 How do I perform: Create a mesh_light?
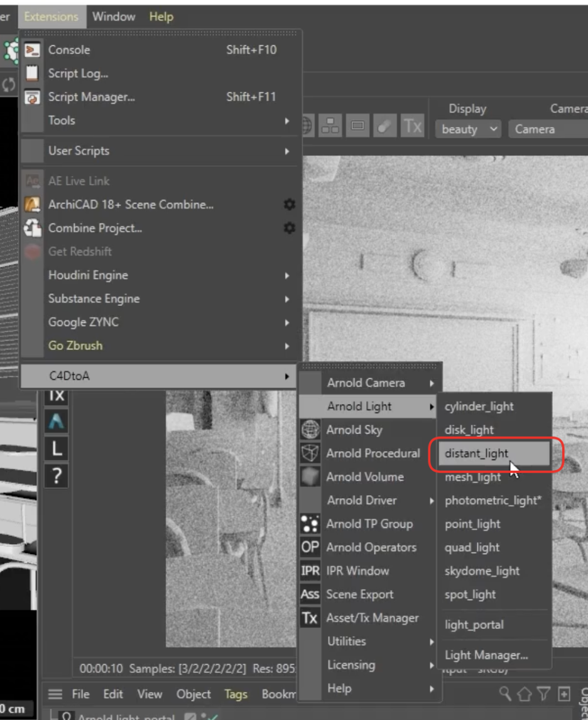494,477
